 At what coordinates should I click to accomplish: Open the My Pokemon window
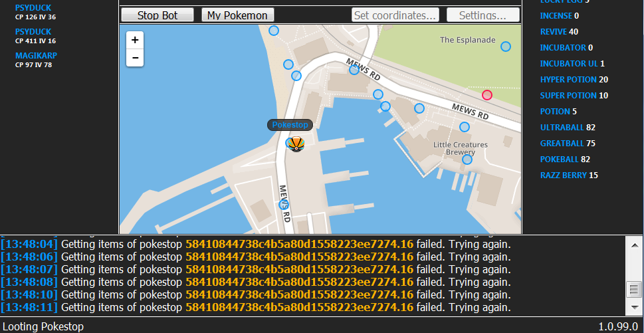click(x=238, y=15)
